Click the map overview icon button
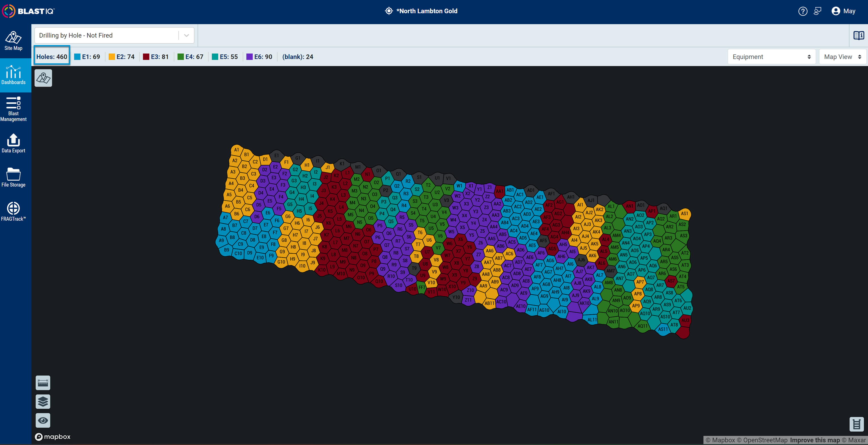This screenshot has height=445, width=868. pyautogui.click(x=43, y=78)
